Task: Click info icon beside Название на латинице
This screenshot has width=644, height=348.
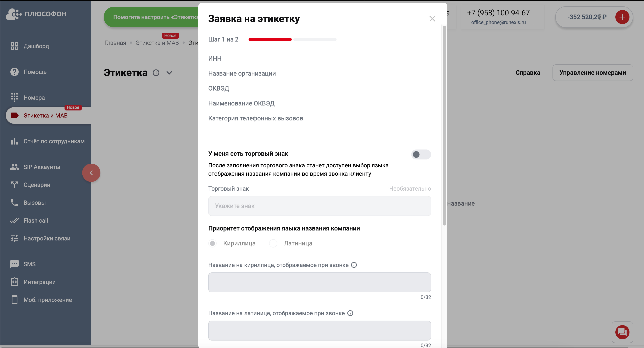Action: coord(350,313)
